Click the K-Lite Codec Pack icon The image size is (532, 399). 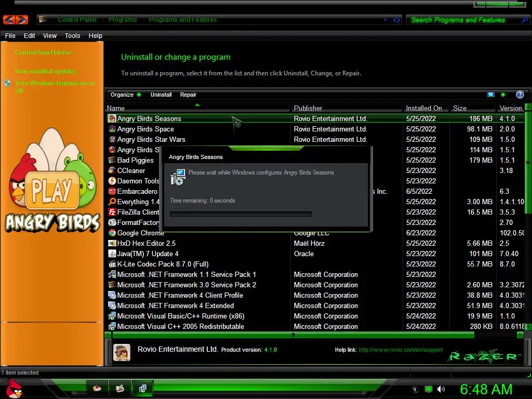[x=112, y=264]
